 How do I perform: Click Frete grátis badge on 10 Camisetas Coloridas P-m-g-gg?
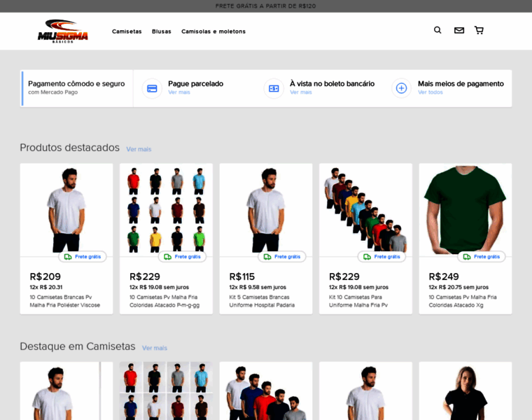click(x=182, y=257)
